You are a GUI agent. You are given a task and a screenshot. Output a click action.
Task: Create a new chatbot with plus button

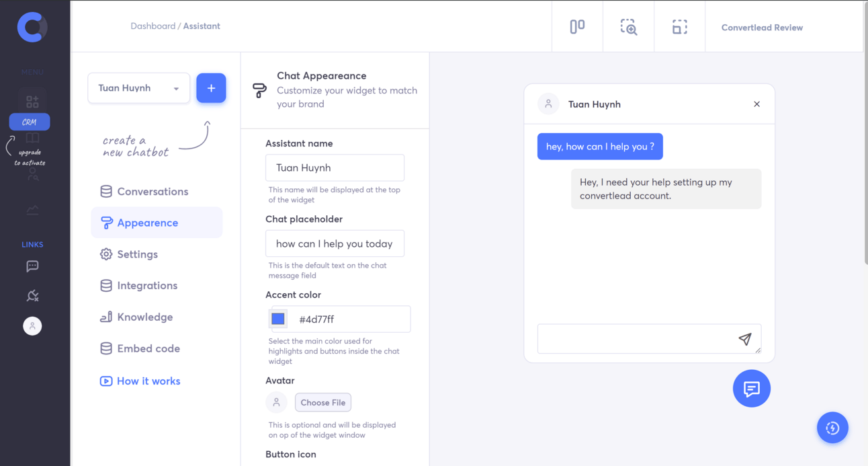pyautogui.click(x=211, y=88)
